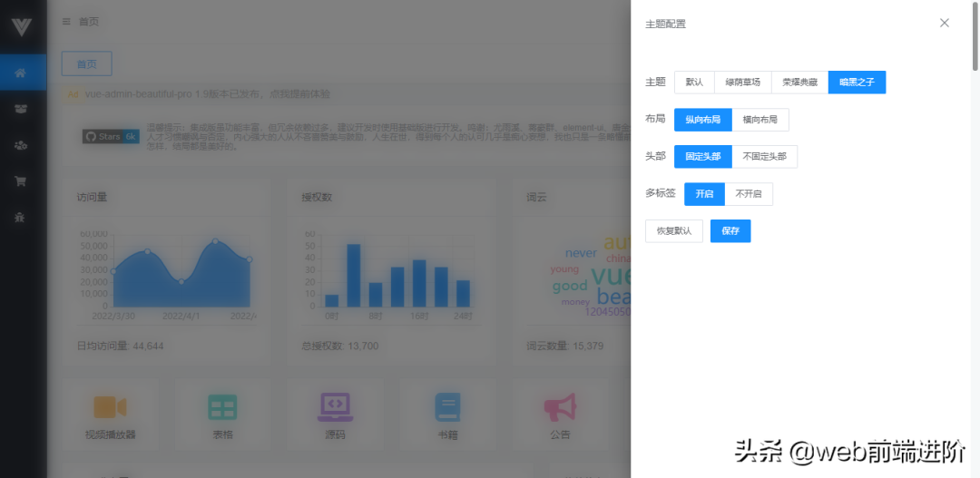Click the 访问量 card title
This screenshot has height=478, width=980.
92,198
